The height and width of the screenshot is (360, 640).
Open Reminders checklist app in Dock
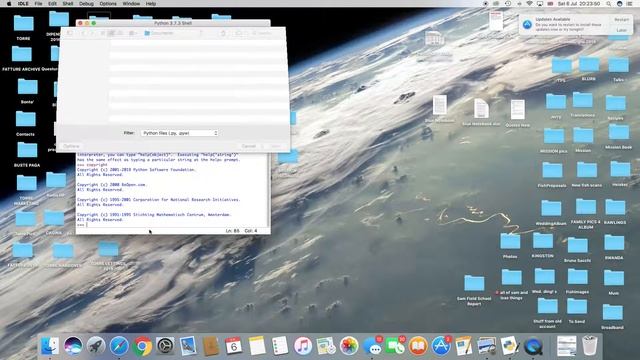[280, 346]
